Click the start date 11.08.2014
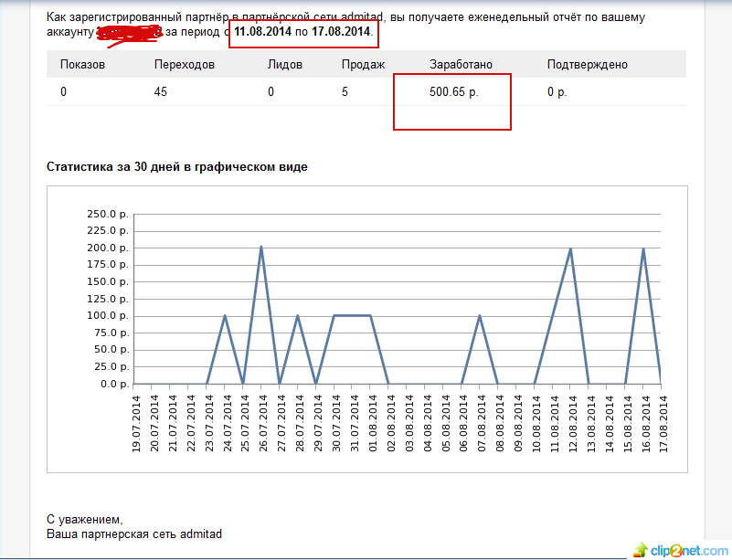Viewport: 732px width, 560px height. [x=262, y=32]
